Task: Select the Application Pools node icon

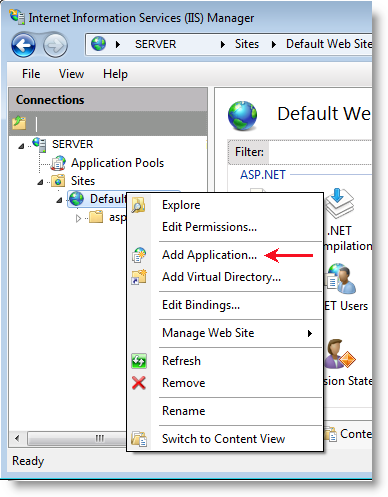Action: pos(58,163)
